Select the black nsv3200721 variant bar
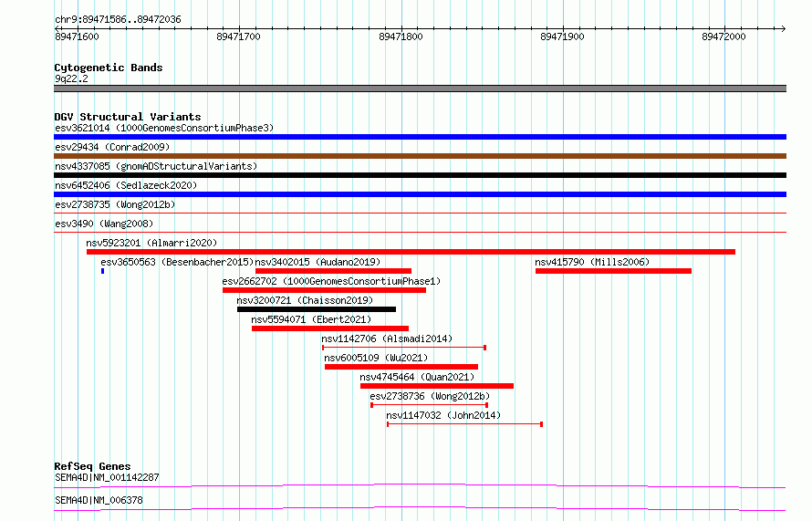Image resolution: width=812 pixels, height=521 pixels. [317, 309]
